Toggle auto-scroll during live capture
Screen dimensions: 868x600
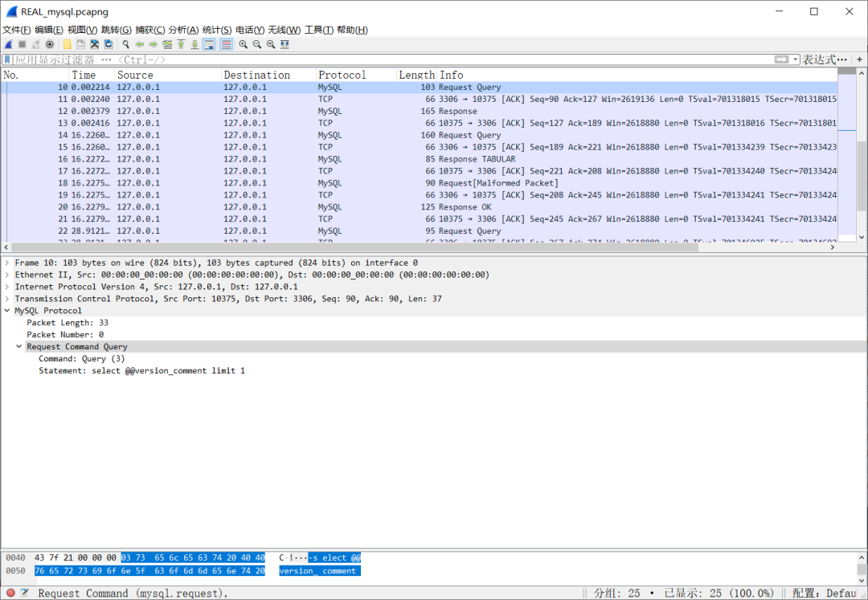point(209,45)
